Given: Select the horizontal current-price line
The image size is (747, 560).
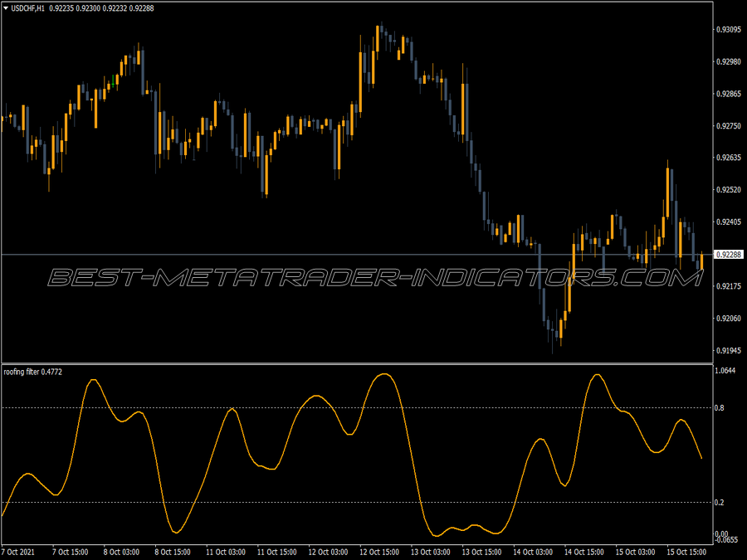Looking at the screenshot, I should tap(357, 255).
